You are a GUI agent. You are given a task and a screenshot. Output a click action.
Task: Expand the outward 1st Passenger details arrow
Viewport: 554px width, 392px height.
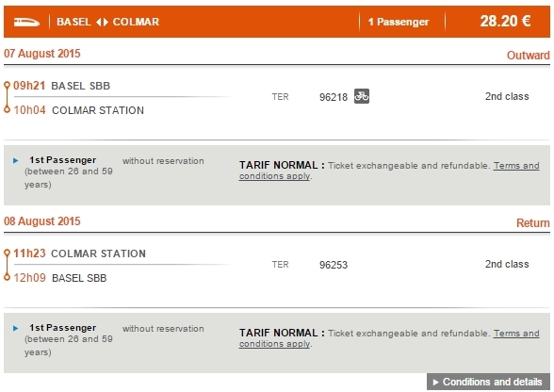click(x=15, y=160)
